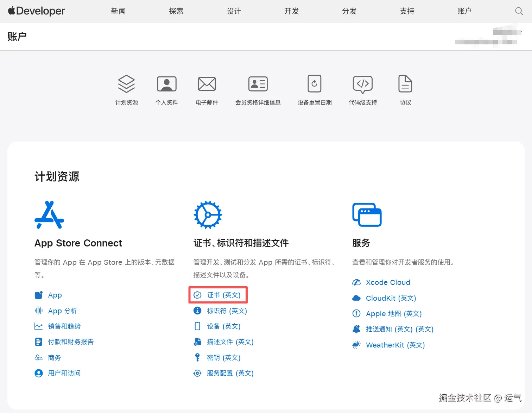532x413 pixels.
Task: Open 服务配置 (英文) link
Action: (230, 373)
